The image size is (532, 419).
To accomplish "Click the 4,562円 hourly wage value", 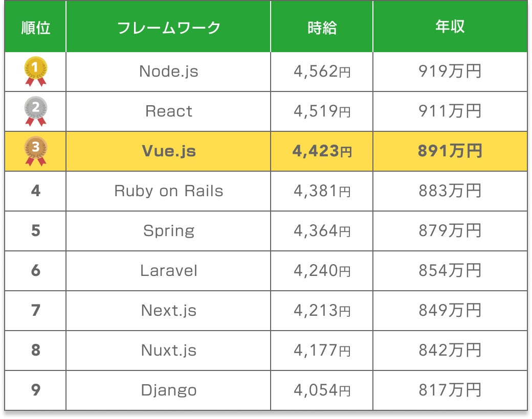I will [322, 72].
